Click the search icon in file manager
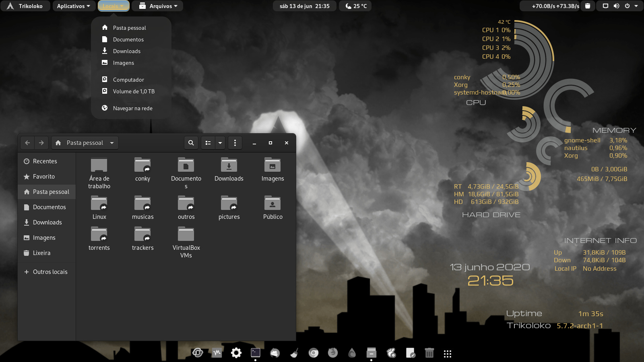The width and height of the screenshot is (644, 362). click(x=191, y=143)
